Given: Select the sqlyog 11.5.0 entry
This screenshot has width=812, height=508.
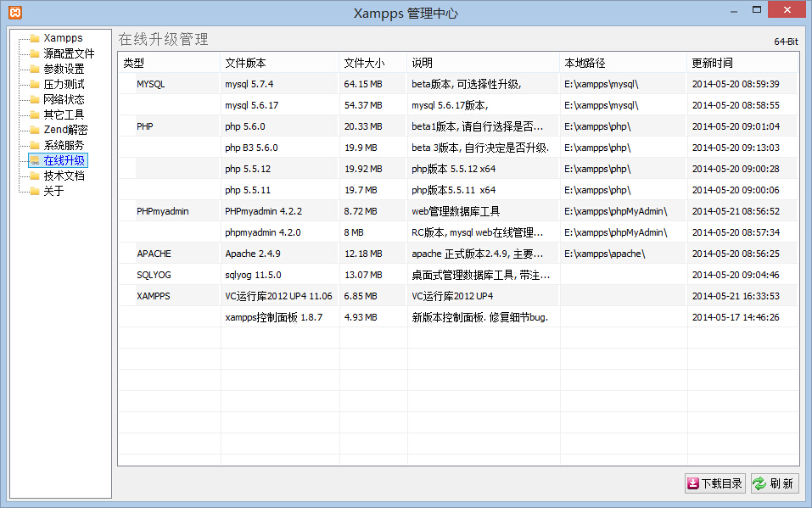Looking at the screenshot, I should (x=253, y=275).
